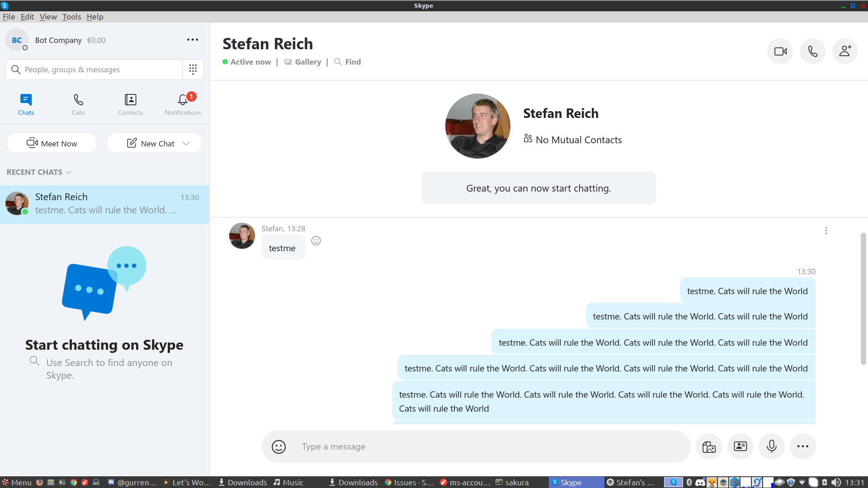Open Notifications tab with badge

(183, 104)
